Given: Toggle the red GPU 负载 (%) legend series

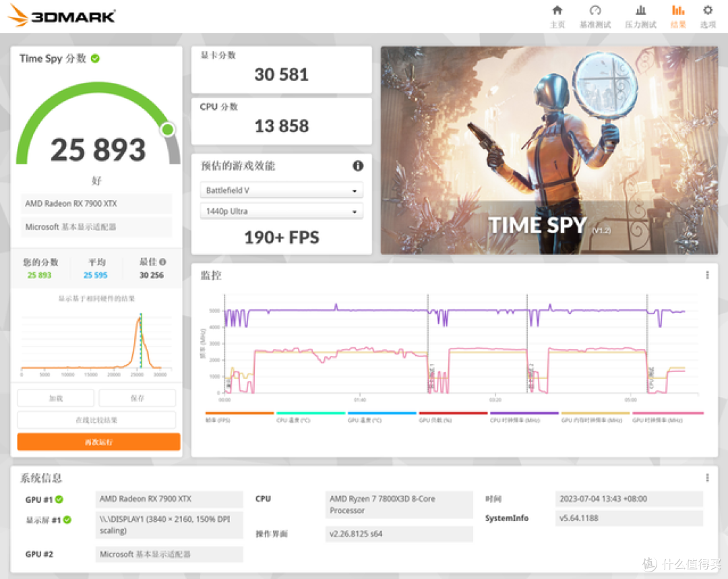Looking at the screenshot, I should (453, 417).
